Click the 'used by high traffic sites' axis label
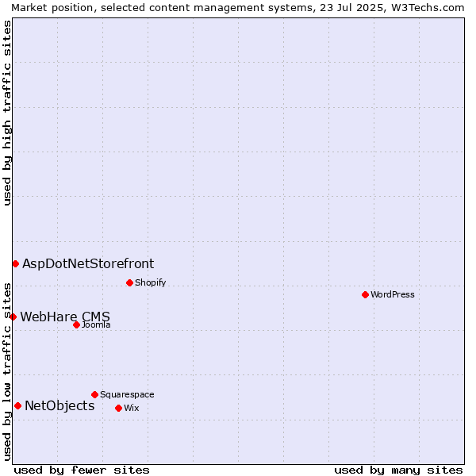 6,113
